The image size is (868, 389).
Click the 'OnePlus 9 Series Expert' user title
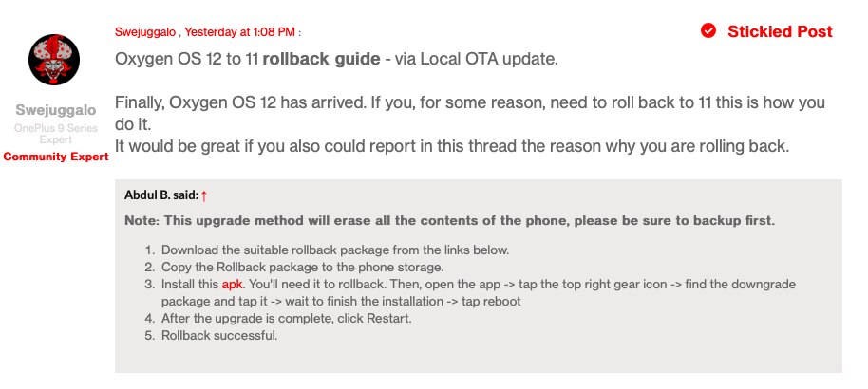point(56,133)
